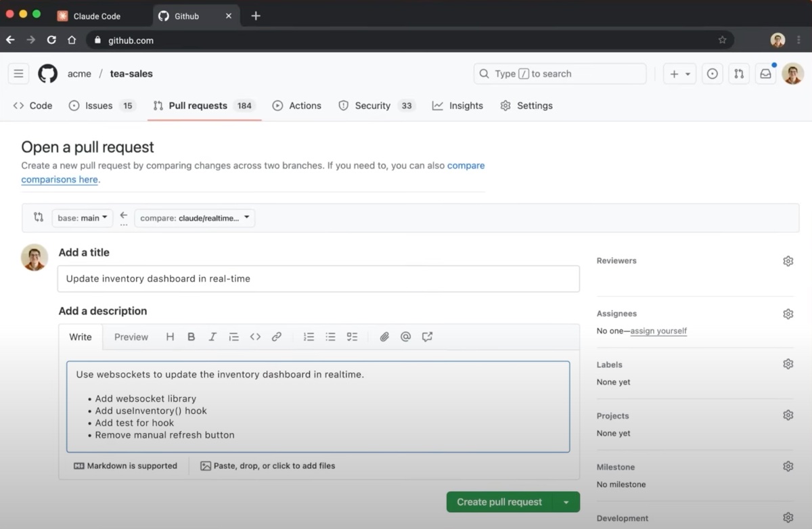The image size is (812, 529).
Task: Insert a code snippet with code icon
Action: [255, 337]
